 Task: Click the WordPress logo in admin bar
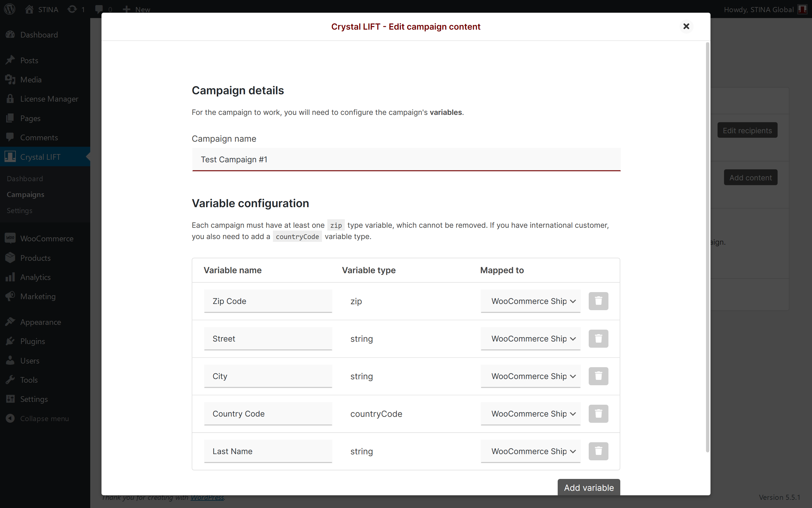click(x=10, y=9)
